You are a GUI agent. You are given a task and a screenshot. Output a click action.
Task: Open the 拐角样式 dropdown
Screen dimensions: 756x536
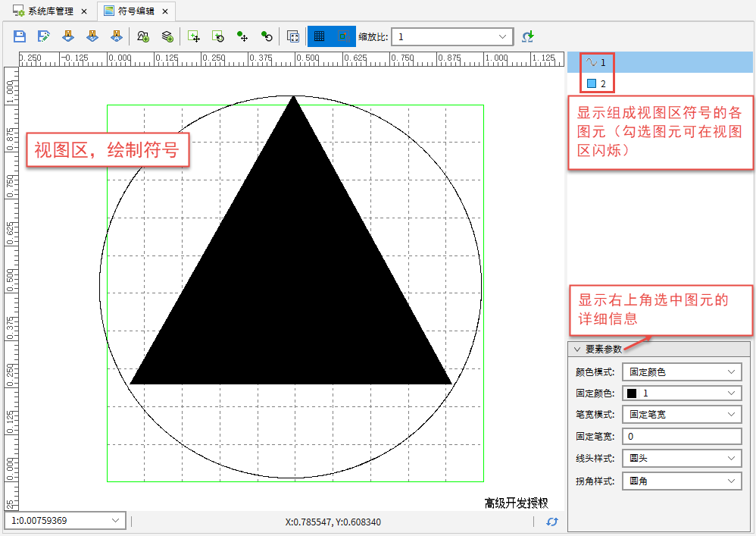(x=682, y=481)
